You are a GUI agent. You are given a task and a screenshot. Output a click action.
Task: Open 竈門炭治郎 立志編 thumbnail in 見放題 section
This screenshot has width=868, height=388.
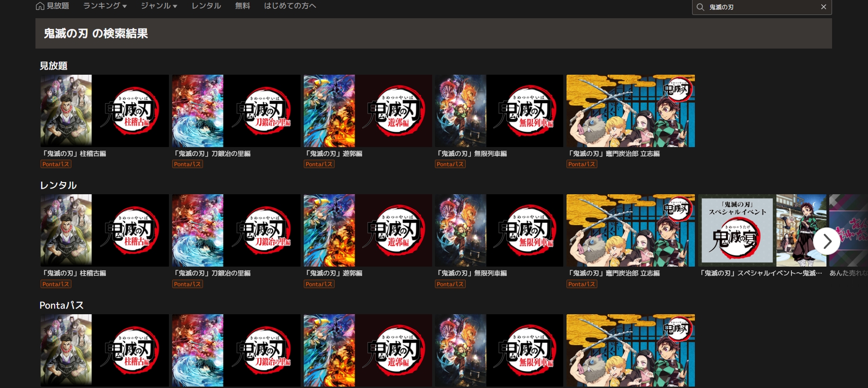pos(630,111)
